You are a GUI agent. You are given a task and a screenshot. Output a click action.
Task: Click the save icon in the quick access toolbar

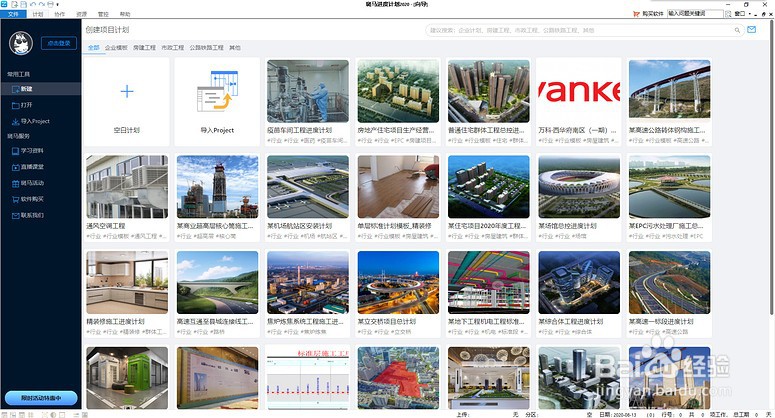pyautogui.click(x=23, y=4)
